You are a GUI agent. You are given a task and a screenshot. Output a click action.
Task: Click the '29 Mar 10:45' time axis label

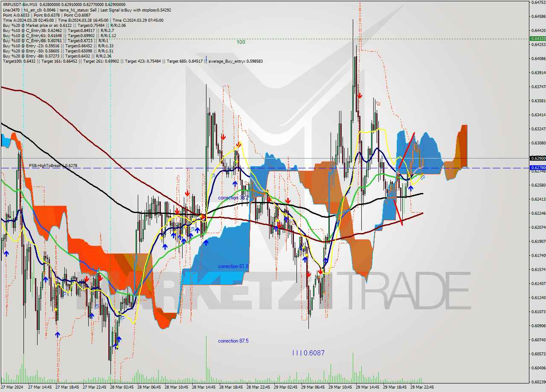point(340,387)
